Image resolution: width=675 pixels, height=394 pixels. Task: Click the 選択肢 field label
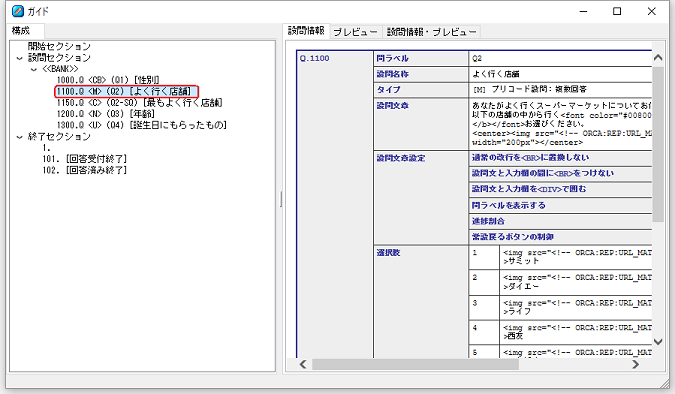(388, 253)
